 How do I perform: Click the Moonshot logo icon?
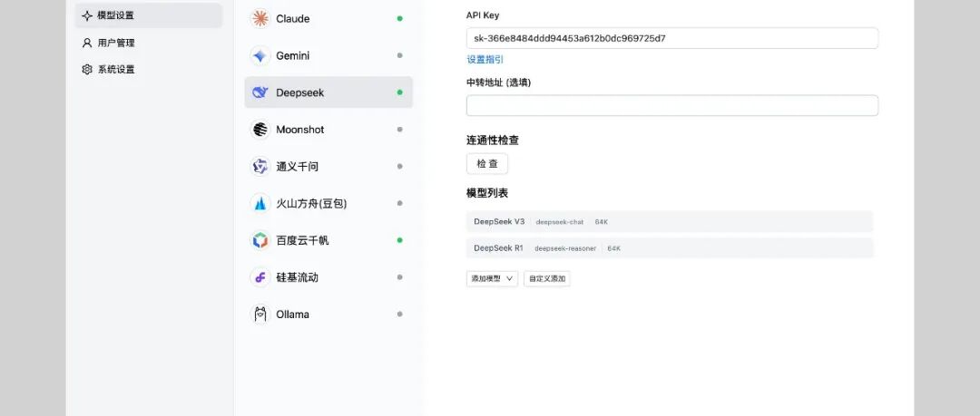260,130
